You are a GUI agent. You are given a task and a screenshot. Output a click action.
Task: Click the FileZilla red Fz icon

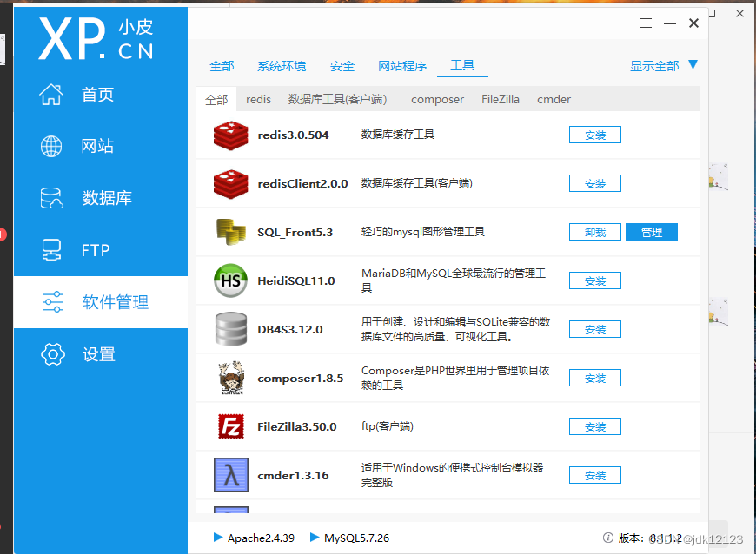pyautogui.click(x=231, y=427)
